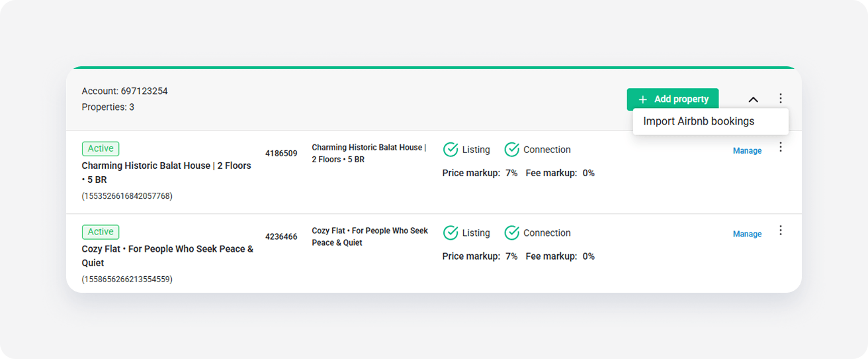The image size is (868, 359).
Task: Click Properties: 3 text
Action: (x=108, y=107)
